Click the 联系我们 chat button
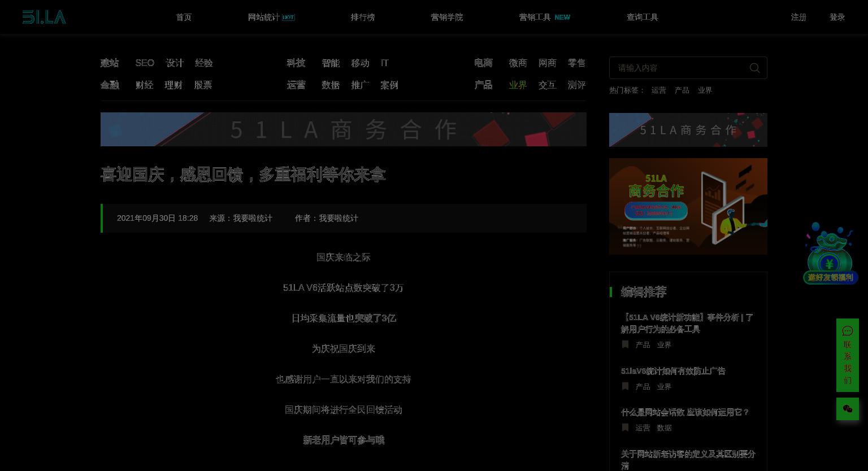Screen dimensions: 868x471 pyautogui.click(x=847, y=355)
